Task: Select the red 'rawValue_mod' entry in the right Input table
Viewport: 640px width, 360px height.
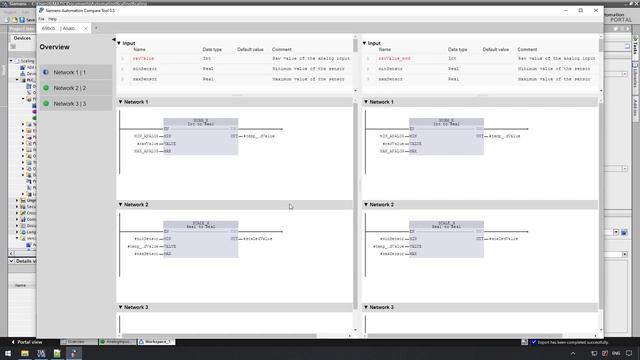Action: [x=394, y=58]
